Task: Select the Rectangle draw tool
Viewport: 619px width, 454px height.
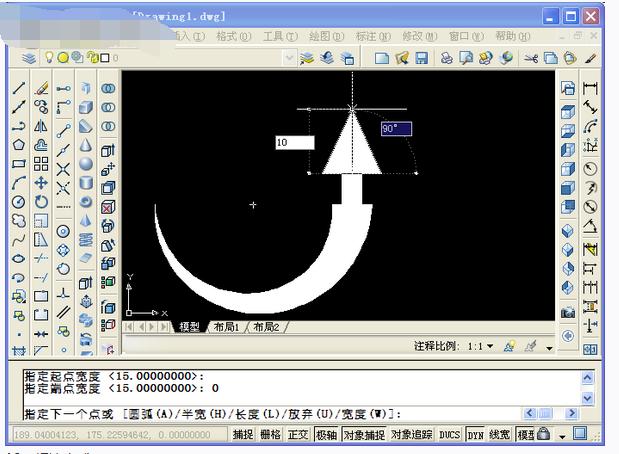Action: [19, 164]
